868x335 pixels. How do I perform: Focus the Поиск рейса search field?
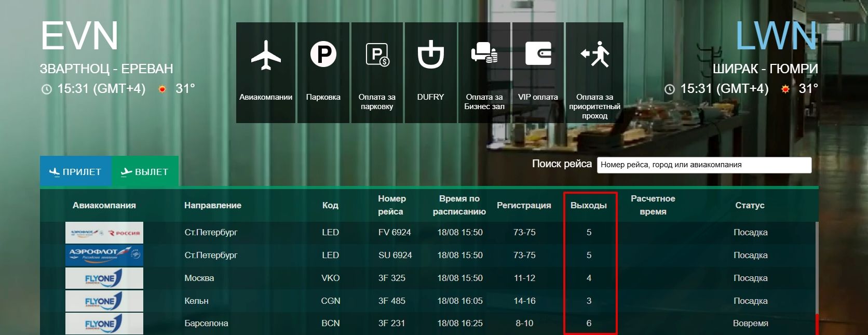tap(703, 165)
